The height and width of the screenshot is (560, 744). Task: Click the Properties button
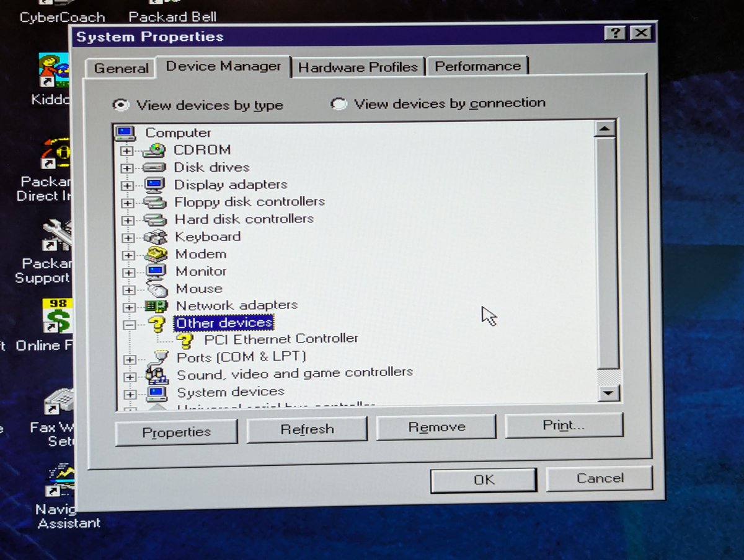(x=177, y=432)
